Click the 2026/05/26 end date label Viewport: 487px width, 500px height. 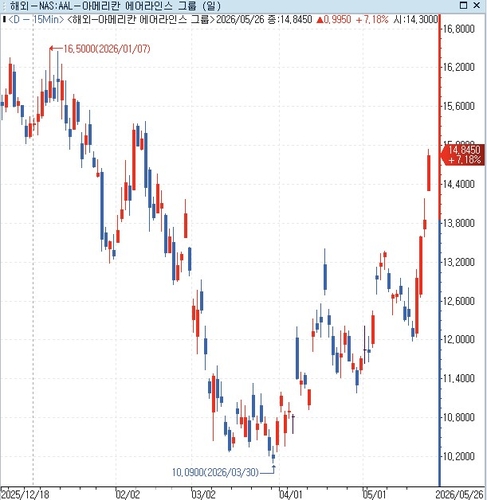point(460,494)
